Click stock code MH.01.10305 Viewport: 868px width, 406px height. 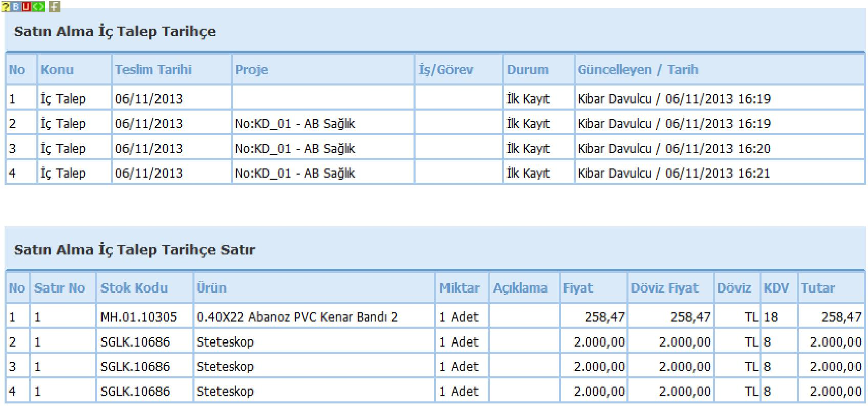[x=138, y=317]
